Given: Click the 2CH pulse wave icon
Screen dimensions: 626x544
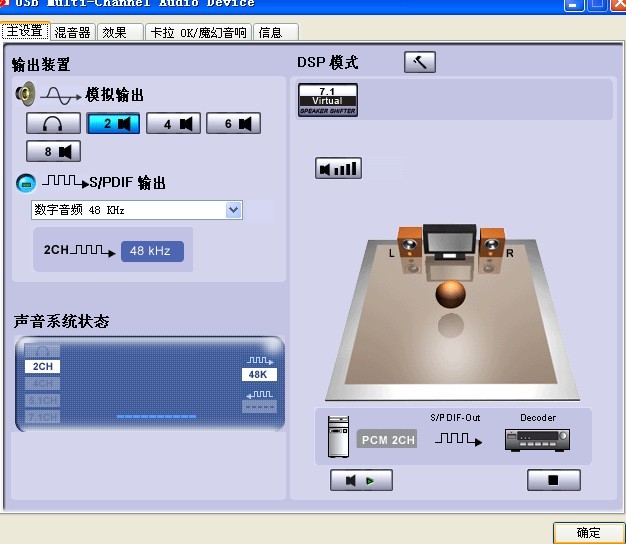Looking at the screenshot, I should pyautogui.click(x=93, y=251).
